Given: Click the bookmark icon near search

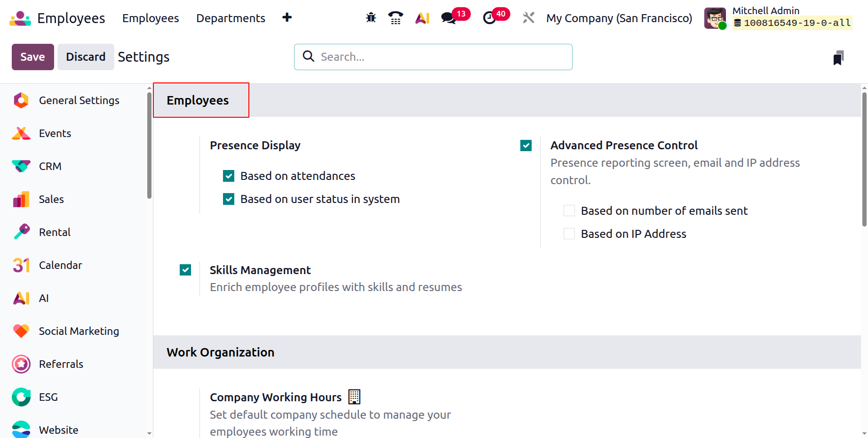Looking at the screenshot, I should (838, 58).
